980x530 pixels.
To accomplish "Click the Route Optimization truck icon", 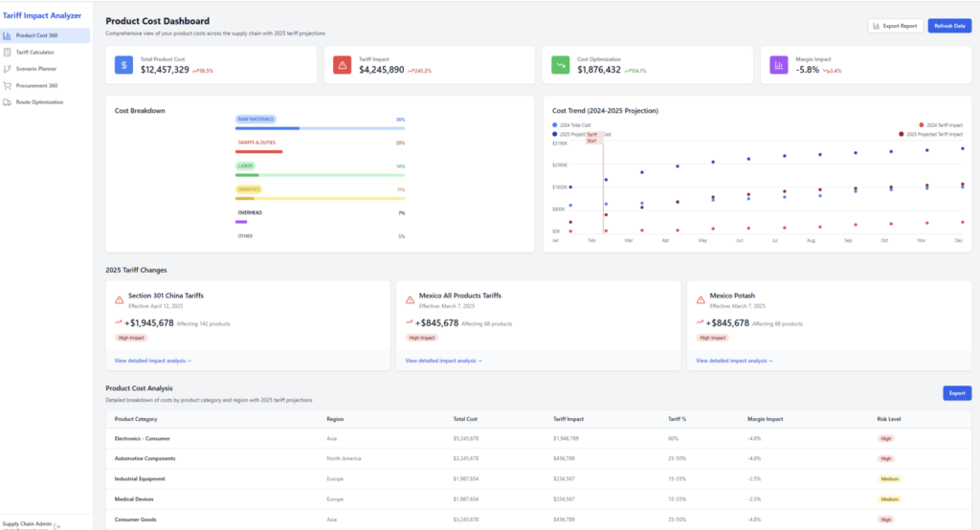I will coord(7,101).
